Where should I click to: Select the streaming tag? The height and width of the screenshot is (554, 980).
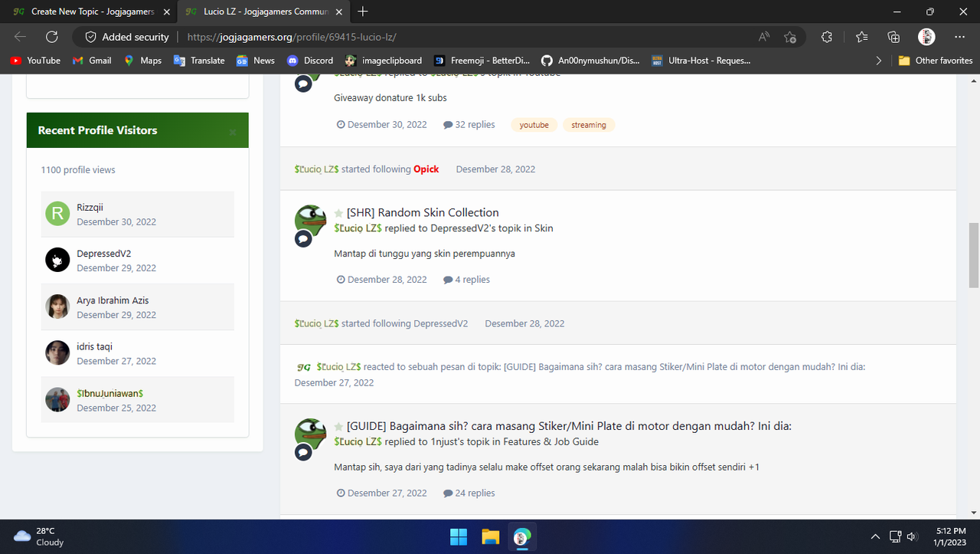click(589, 125)
